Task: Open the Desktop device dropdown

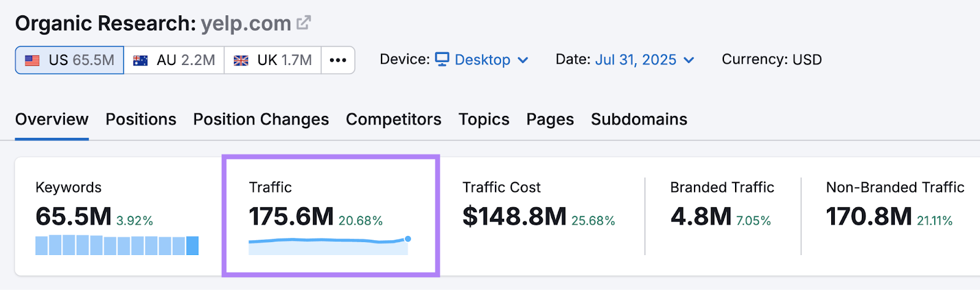Action: pos(481,59)
